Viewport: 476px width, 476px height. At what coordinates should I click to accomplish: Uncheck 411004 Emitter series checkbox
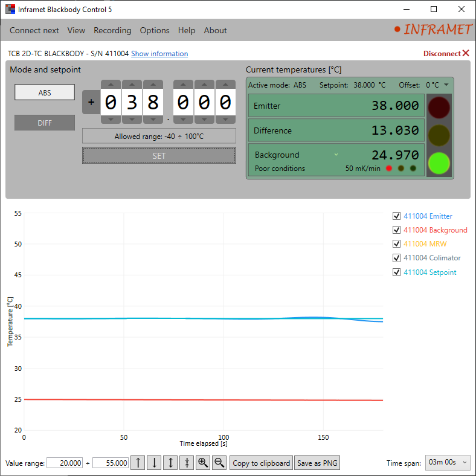click(396, 216)
